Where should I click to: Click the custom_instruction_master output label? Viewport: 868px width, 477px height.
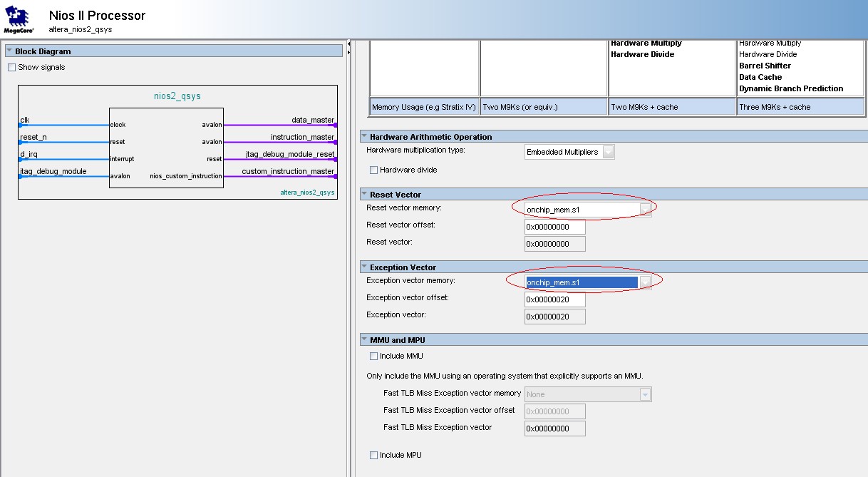(289, 171)
